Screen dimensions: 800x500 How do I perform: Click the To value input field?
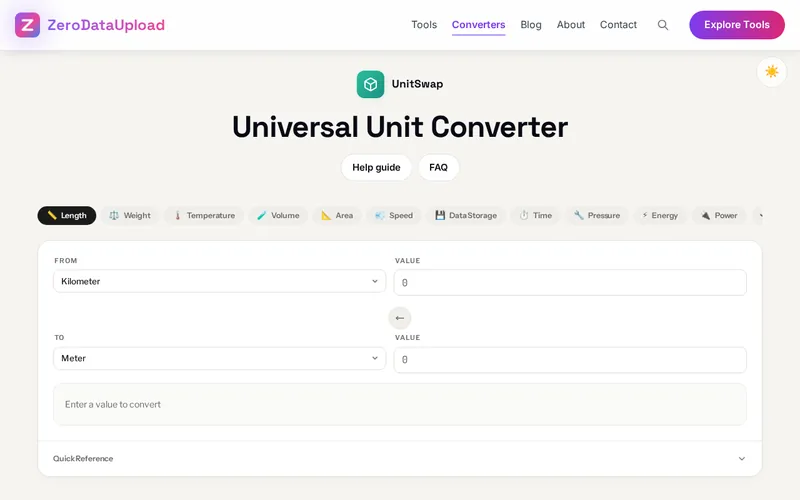tap(570, 360)
